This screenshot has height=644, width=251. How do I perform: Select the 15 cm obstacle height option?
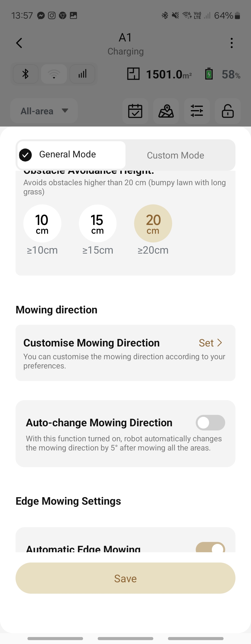(98, 223)
